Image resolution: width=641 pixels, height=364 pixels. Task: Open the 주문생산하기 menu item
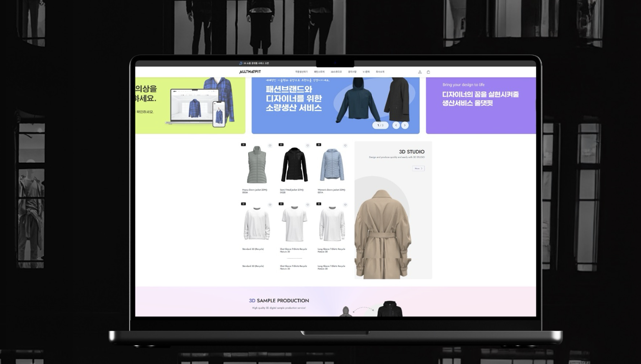(x=301, y=72)
